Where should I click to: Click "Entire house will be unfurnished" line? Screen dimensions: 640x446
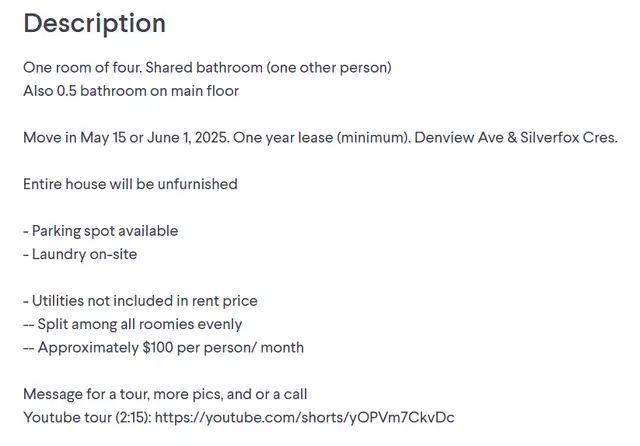coord(130,184)
